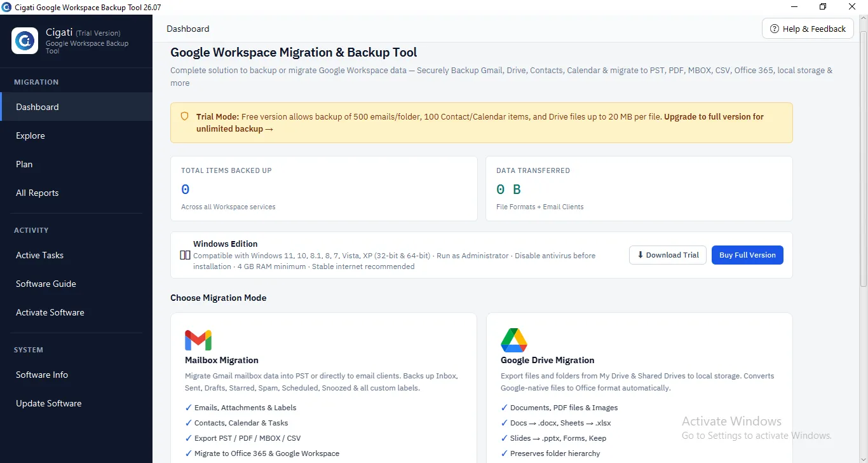This screenshot has height=463, width=868.
Task: Select the Mailbox Migration mode title
Action: click(222, 360)
